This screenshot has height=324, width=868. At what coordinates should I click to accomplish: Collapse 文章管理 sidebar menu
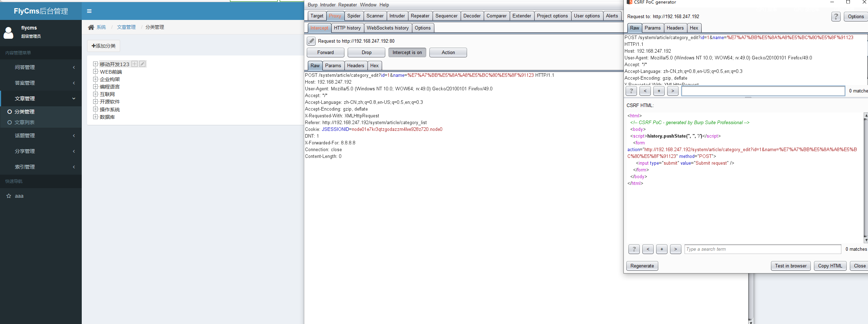[41, 99]
